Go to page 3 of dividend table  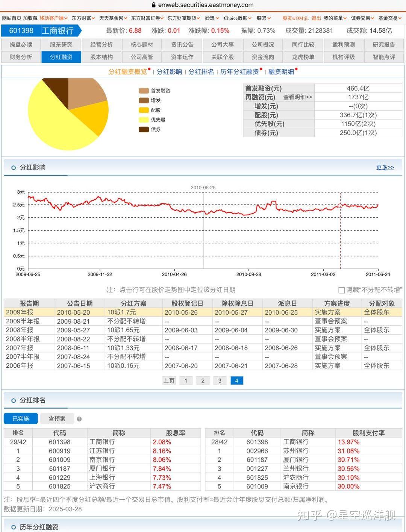(220, 381)
